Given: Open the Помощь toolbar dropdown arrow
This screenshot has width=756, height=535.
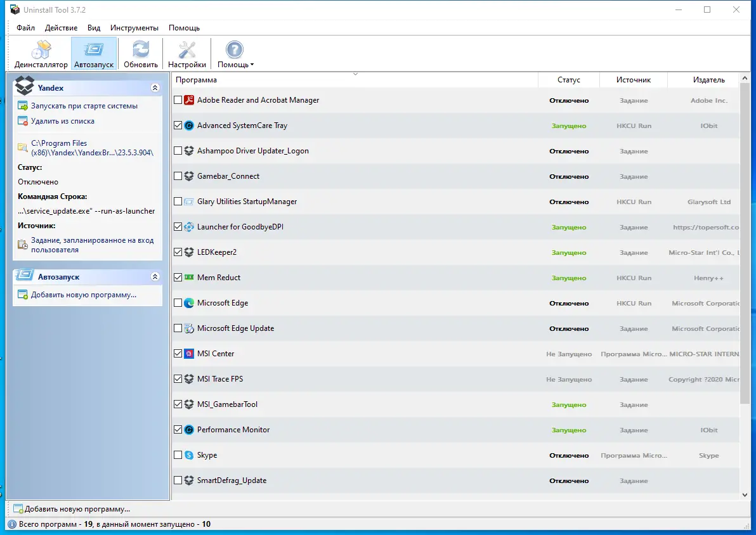Looking at the screenshot, I should [x=252, y=65].
